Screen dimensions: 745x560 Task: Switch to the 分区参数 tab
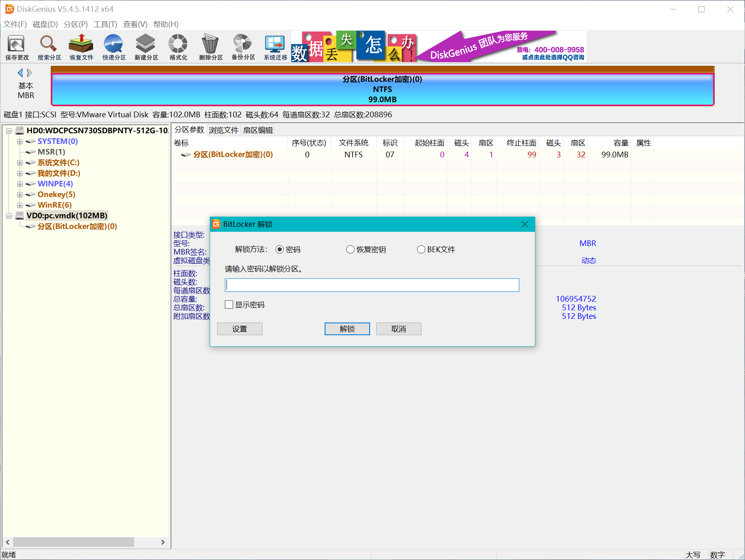point(189,130)
